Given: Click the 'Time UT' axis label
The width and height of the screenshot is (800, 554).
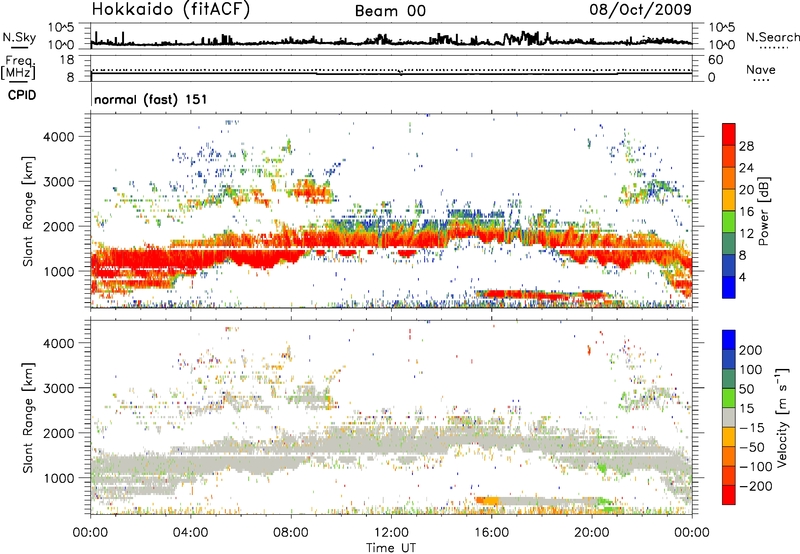Looking at the screenshot, I should point(391,548).
